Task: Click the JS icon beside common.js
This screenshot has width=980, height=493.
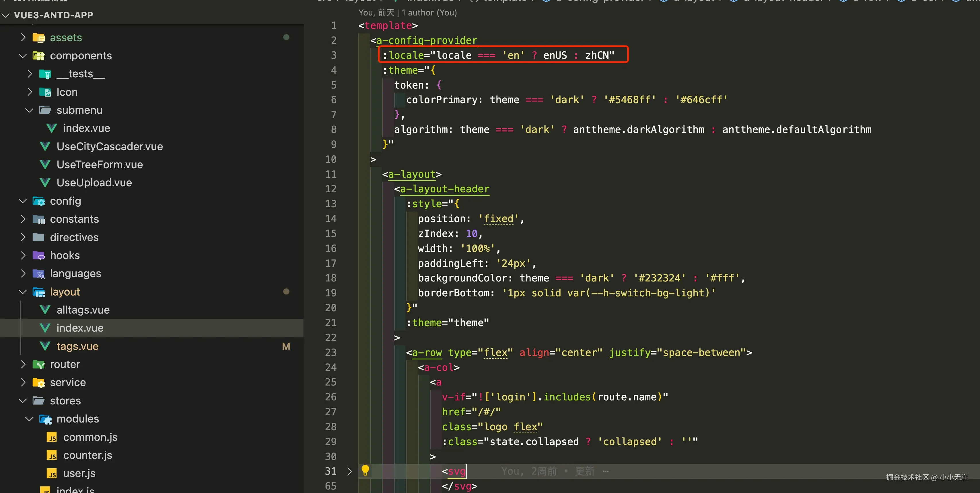Action: [52, 437]
